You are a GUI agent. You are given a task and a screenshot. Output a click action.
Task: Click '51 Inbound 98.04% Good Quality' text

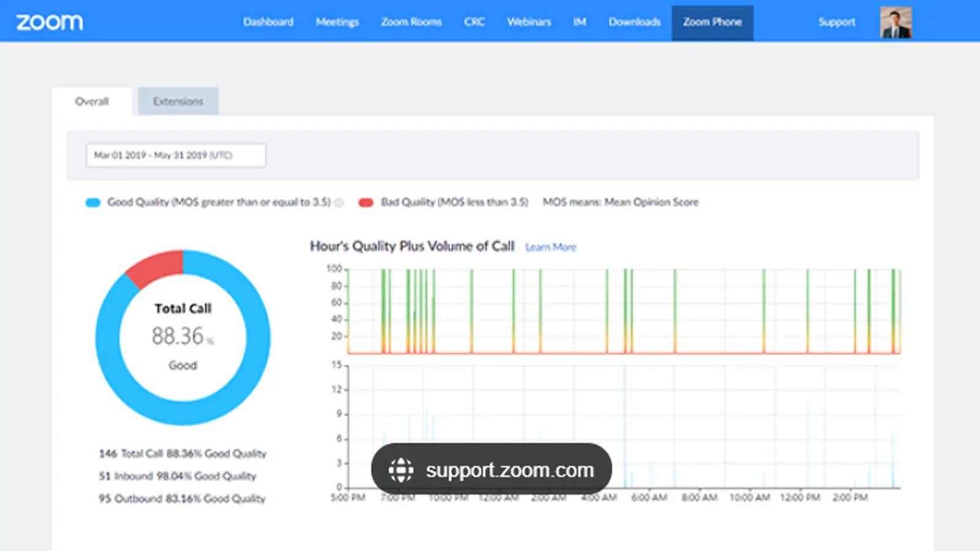tap(178, 476)
